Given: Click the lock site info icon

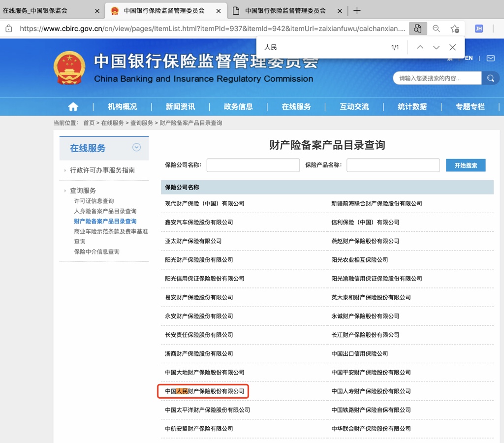Looking at the screenshot, I should (9, 29).
